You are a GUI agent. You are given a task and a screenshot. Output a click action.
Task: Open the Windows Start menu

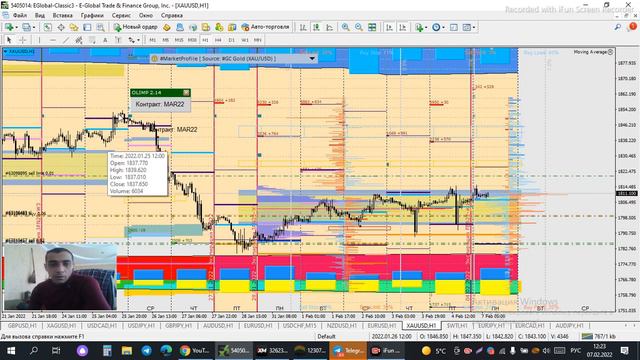tap(11, 351)
